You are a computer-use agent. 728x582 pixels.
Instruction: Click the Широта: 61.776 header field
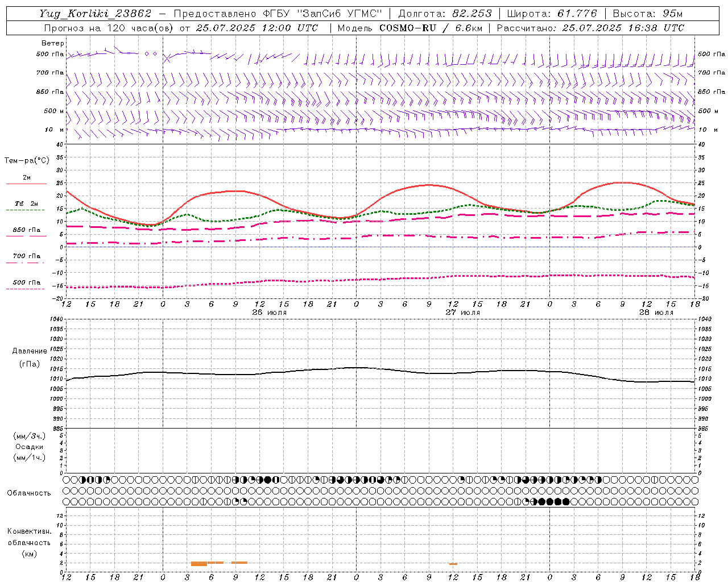552,14
